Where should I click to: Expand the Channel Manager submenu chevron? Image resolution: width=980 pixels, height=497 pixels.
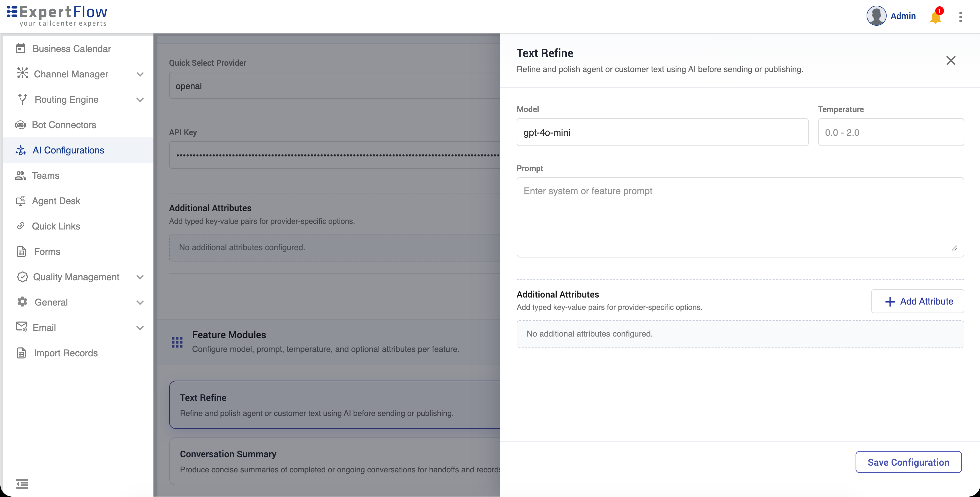tap(140, 74)
